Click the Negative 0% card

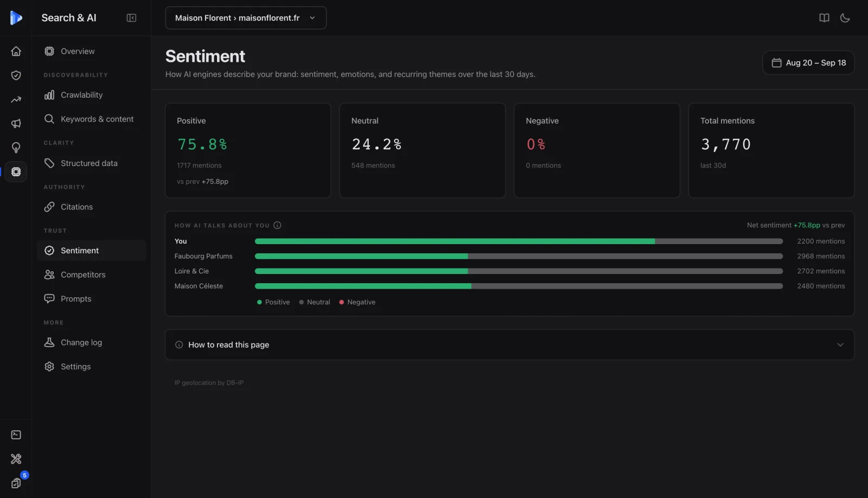point(597,151)
